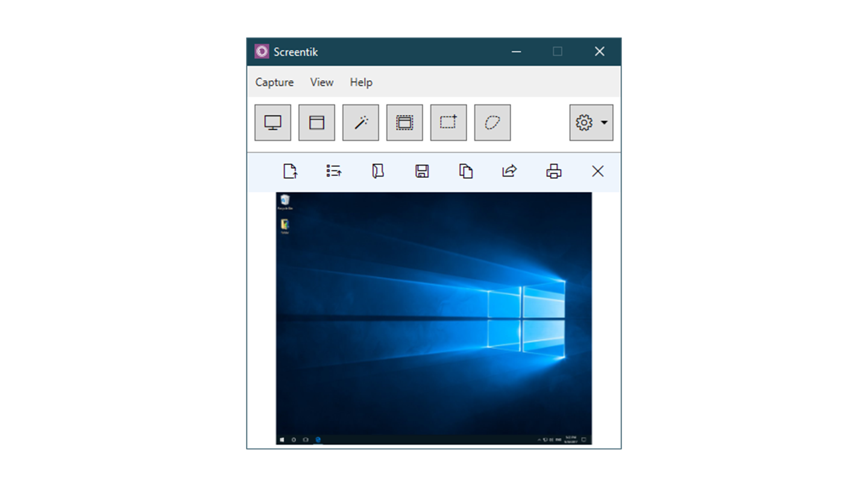Open the Capture menu
Screen dimensions: 868x488
[274, 83]
